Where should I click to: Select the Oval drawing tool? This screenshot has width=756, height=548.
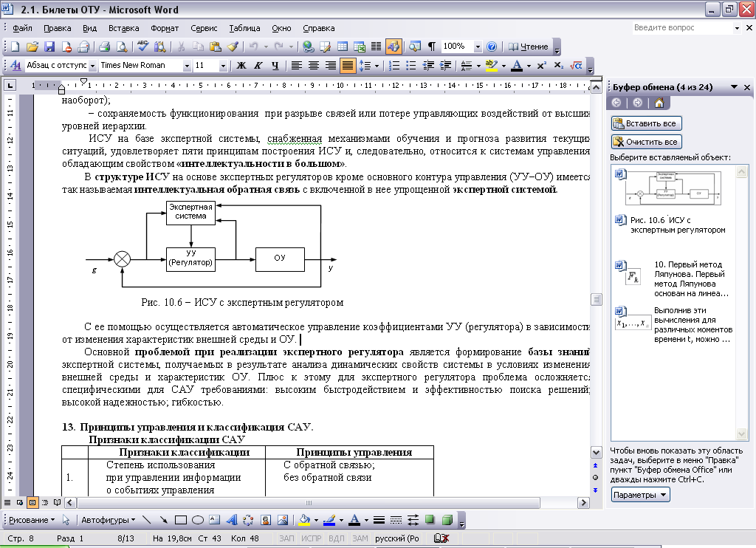pyautogui.click(x=198, y=520)
